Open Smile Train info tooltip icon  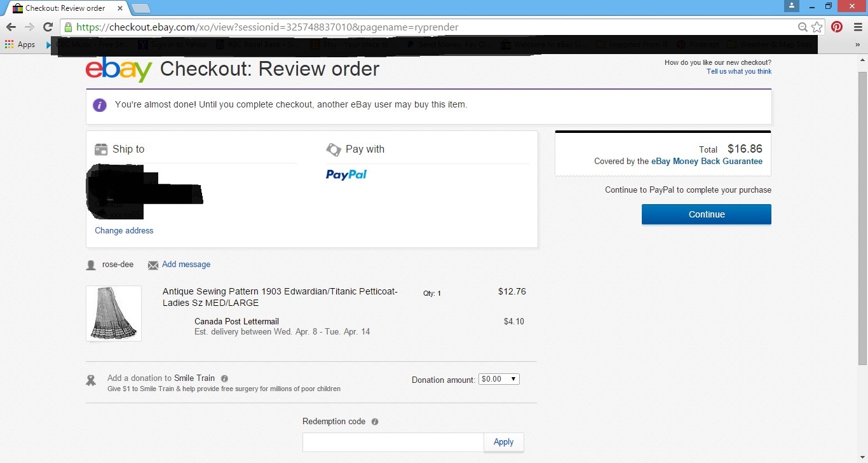coord(224,378)
